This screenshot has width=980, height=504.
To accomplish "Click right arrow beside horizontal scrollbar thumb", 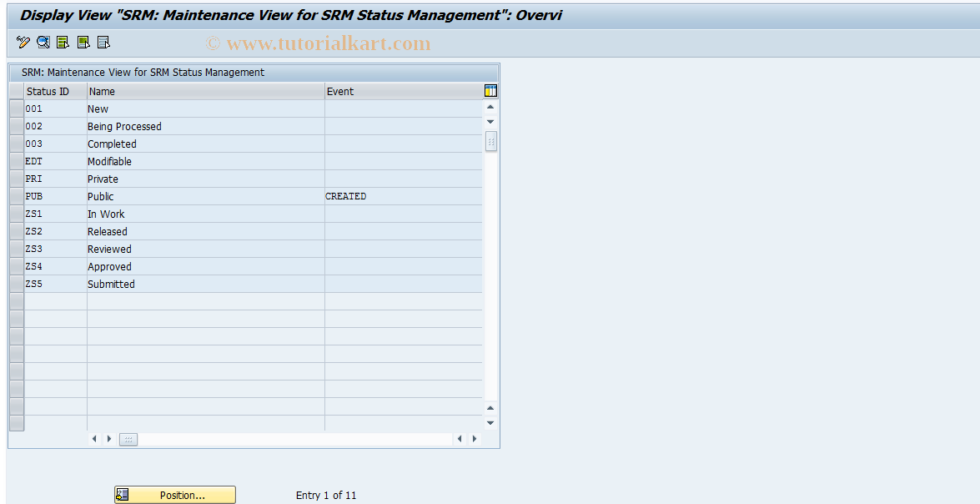I will [x=108, y=439].
